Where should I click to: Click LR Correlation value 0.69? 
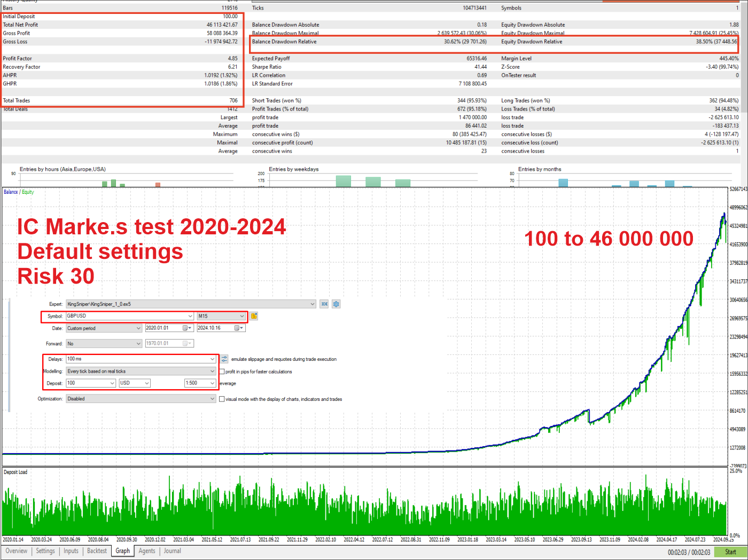coord(482,75)
